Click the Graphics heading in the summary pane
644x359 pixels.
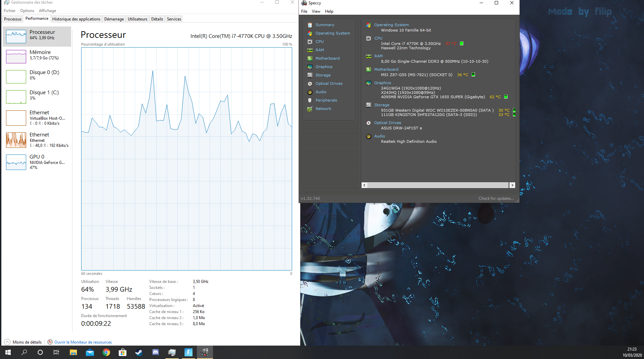(x=383, y=83)
